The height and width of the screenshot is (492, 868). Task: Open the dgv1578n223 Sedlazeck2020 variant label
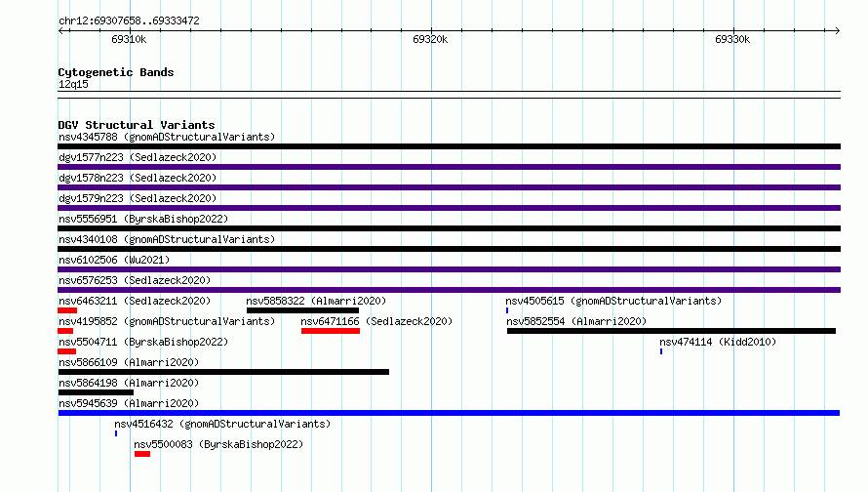click(x=138, y=178)
